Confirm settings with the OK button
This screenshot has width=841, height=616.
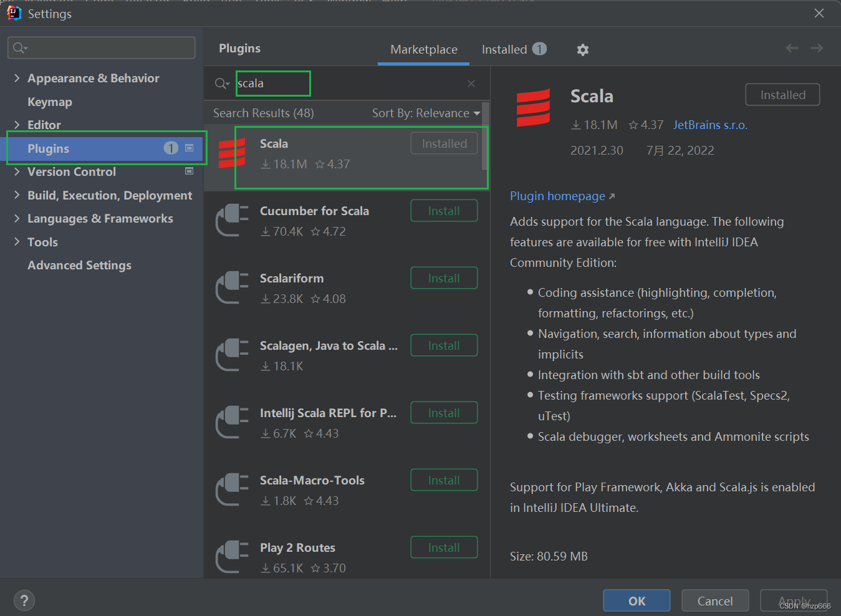coord(637,600)
